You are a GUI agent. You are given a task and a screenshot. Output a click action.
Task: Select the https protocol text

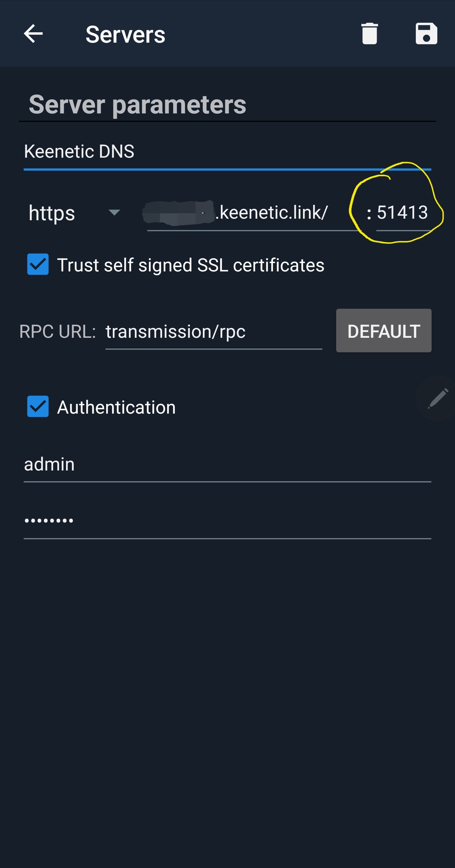coord(52,213)
